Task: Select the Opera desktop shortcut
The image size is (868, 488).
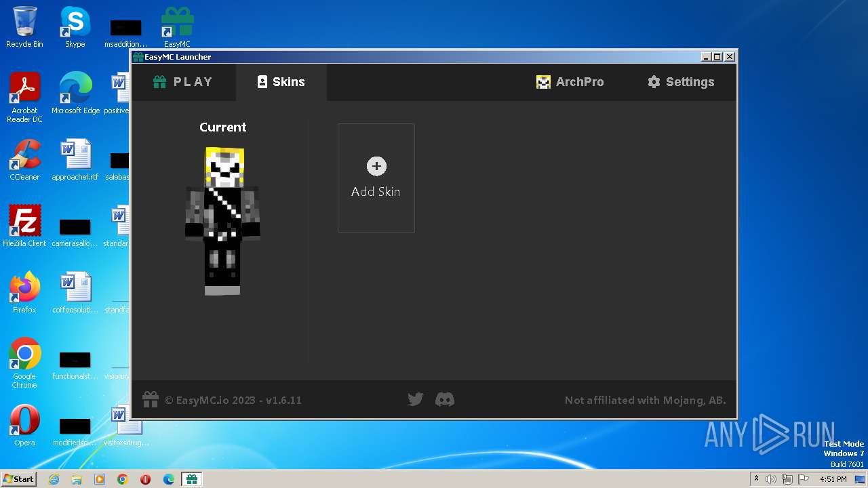Action: (x=24, y=426)
